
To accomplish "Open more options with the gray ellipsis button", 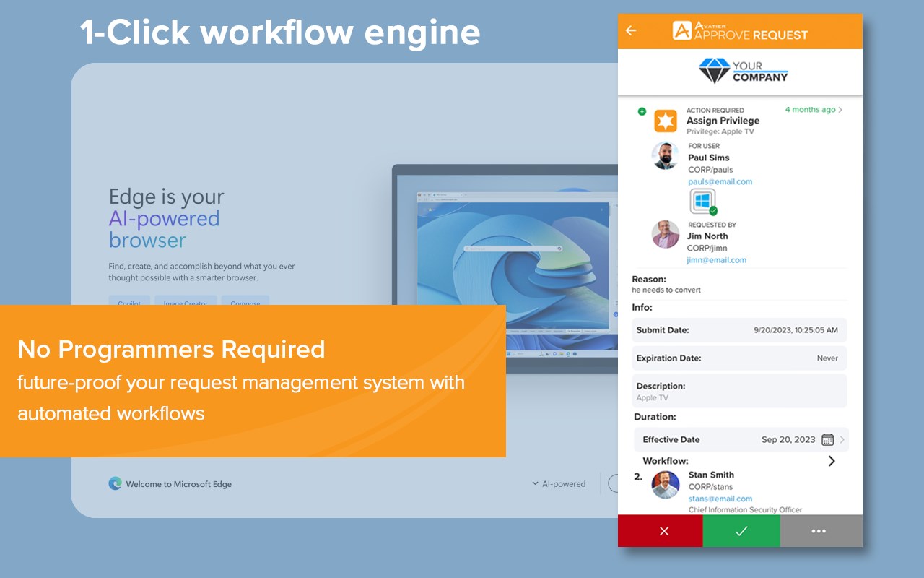I will tap(821, 531).
